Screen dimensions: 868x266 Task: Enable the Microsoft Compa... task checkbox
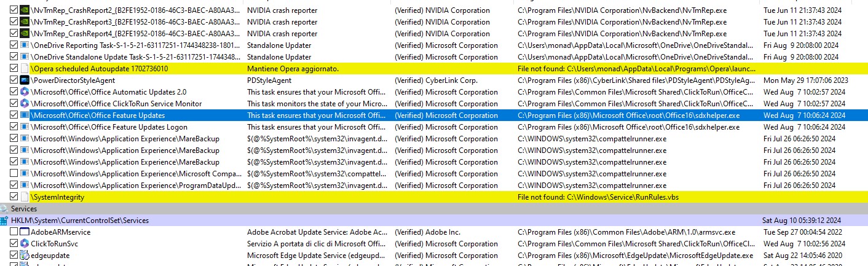(14, 174)
